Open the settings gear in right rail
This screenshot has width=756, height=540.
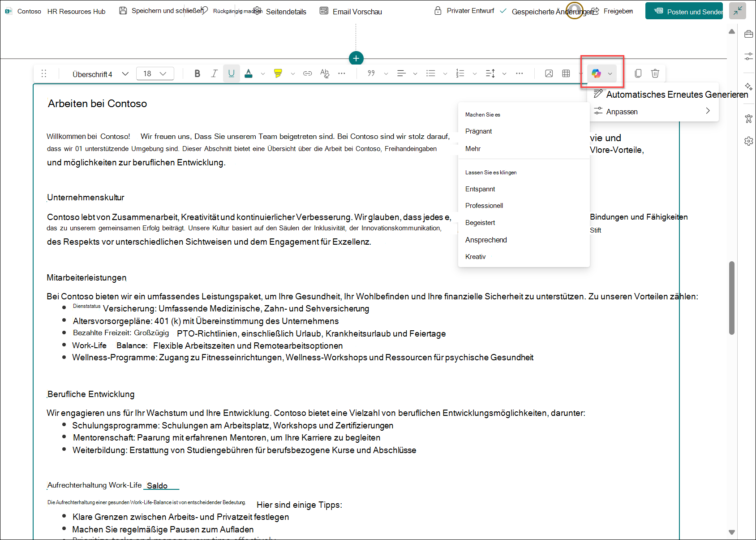point(748,141)
